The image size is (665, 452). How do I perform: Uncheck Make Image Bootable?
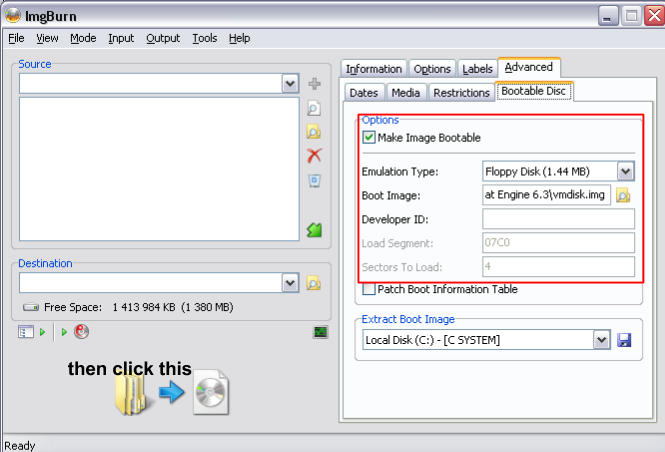(x=369, y=138)
